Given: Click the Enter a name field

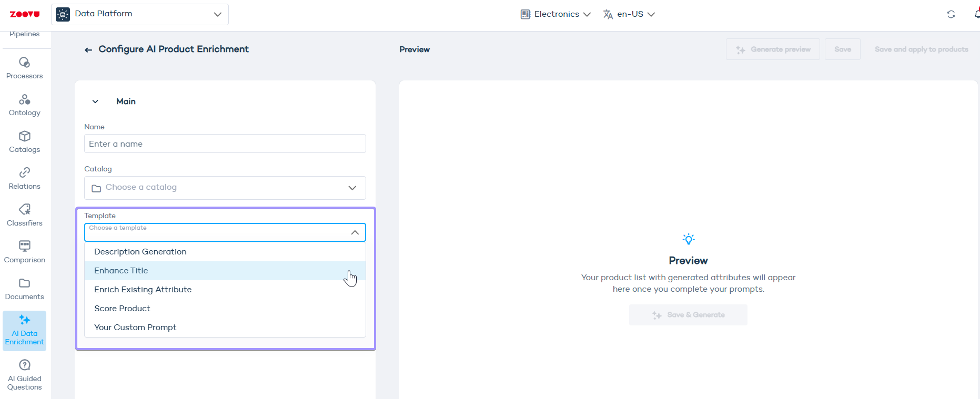Looking at the screenshot, I should click(225, 144).
